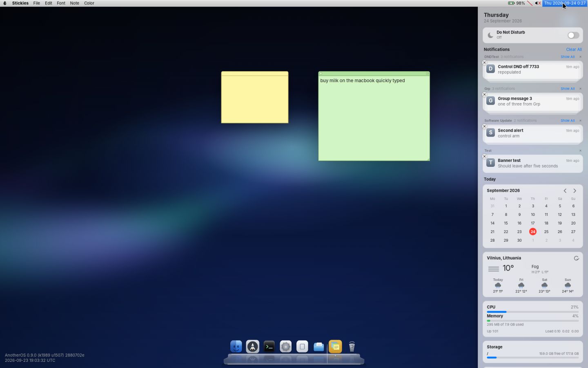Open the Banner test notification
Image resolution: width=588 pixels, height=368 pixels.
tap(533, 164)
